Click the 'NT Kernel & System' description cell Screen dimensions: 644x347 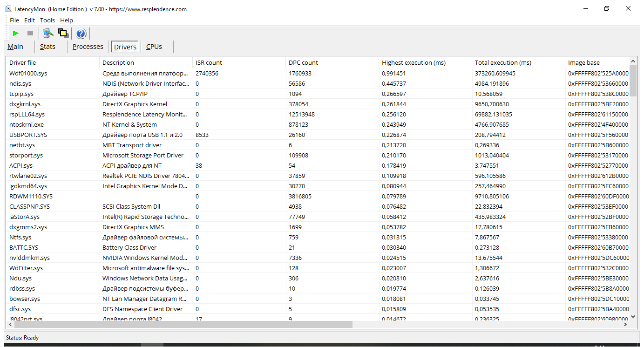pos(129,124)
